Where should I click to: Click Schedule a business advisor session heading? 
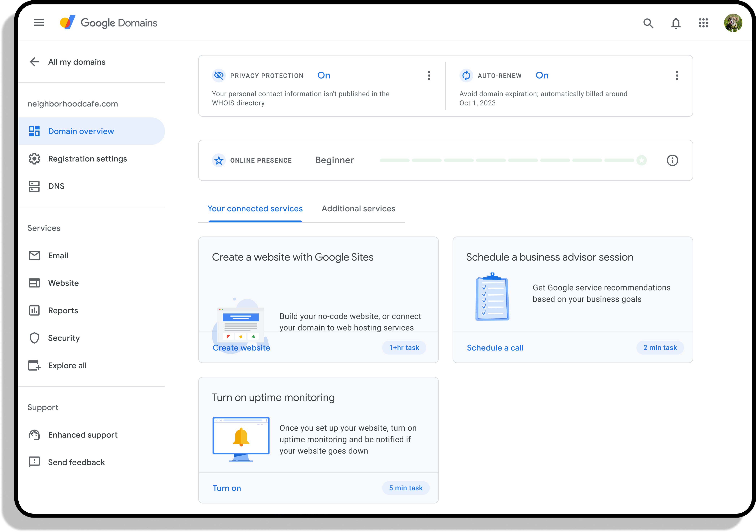[x=550, y=257]
